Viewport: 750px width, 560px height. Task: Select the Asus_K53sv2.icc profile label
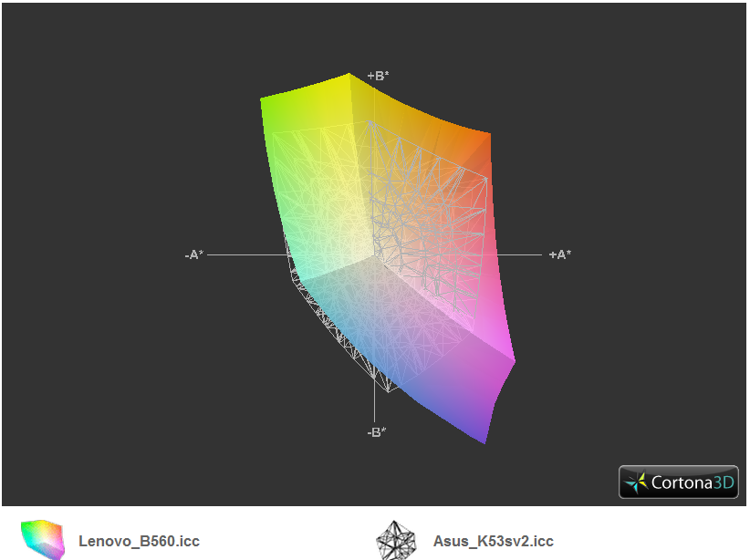pos(493,541)
